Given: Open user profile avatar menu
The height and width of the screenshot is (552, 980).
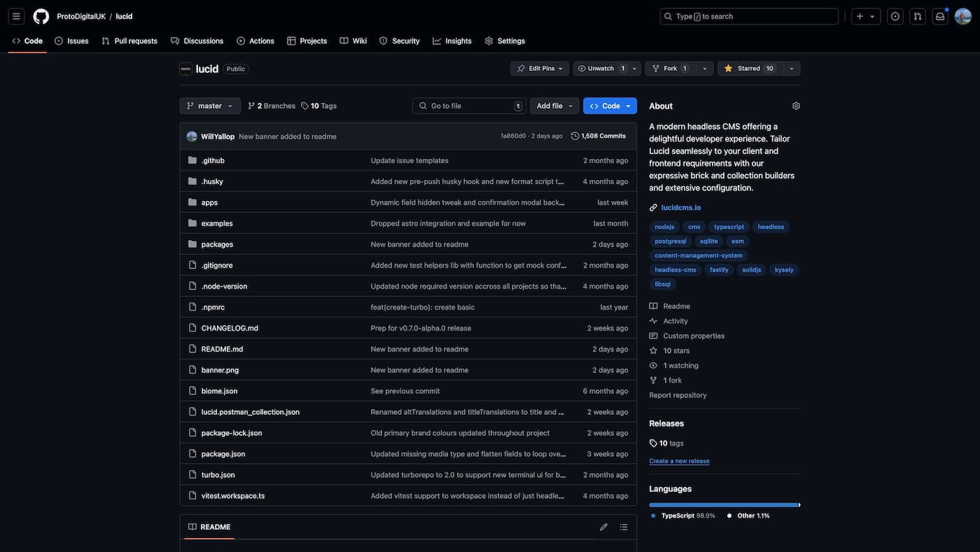Looking at the screenshot, I should click(x=963, y=16).
